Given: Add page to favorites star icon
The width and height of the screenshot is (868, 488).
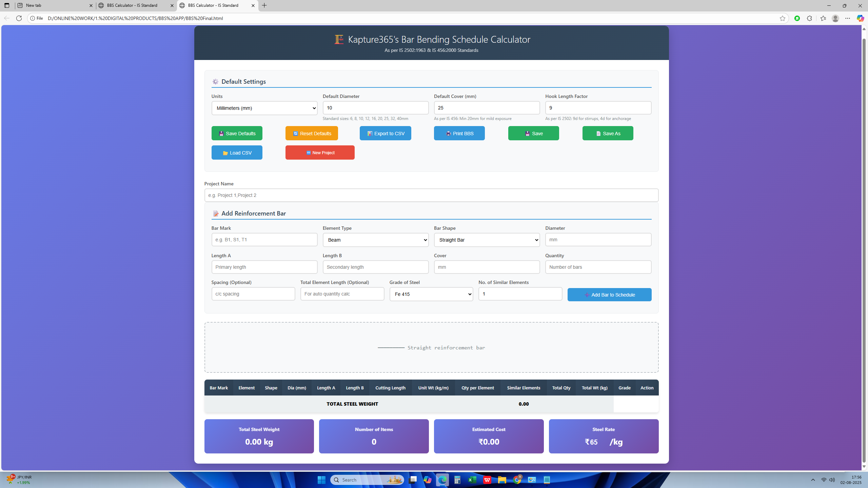Looking at the screenshot, I should pos(782,18).
